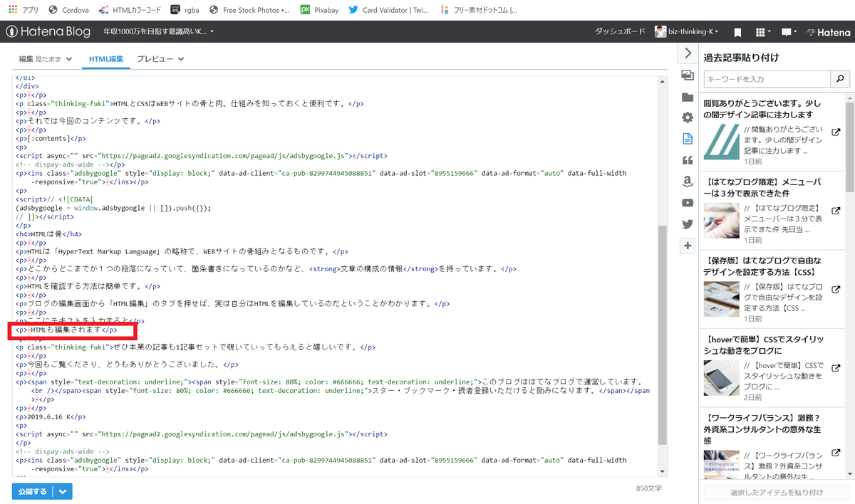855x504 pixels.
Task: Open the photo insert sidebar icon
Action: [688, 75]
